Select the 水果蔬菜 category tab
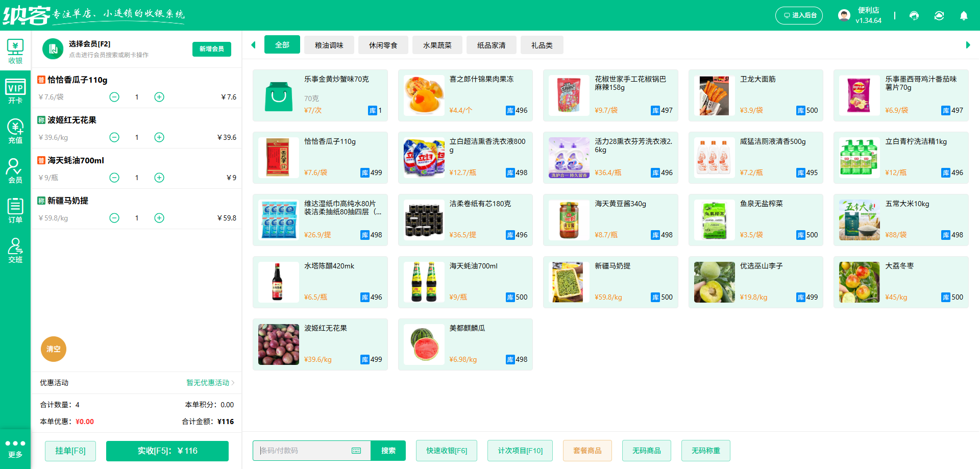The image size is (980, 469). point(437,45)
